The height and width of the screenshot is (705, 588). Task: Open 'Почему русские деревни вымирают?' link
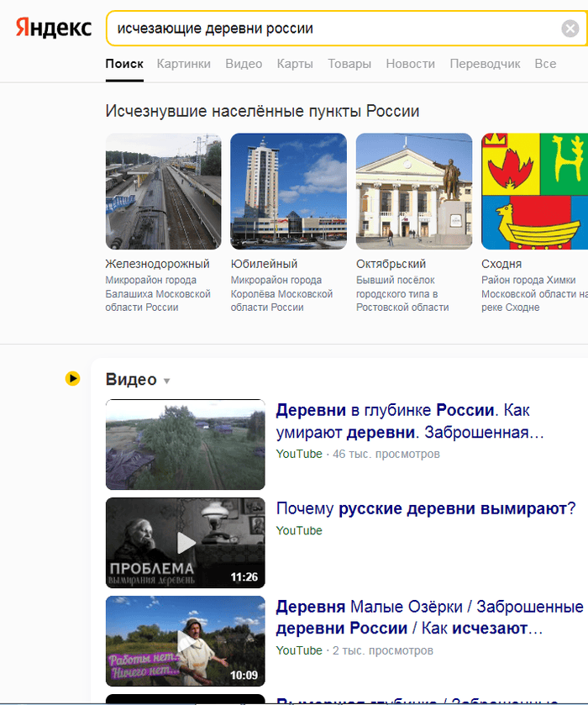click(426, 508)
